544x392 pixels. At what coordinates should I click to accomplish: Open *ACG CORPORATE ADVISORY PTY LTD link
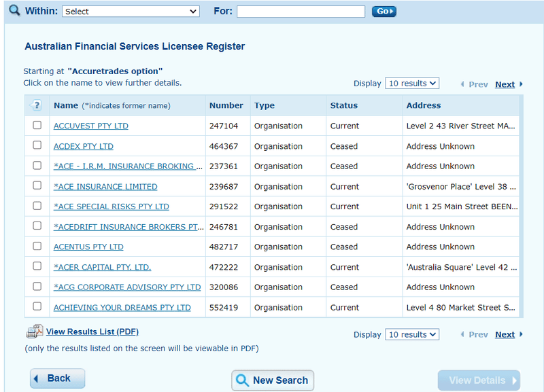pyautogui.click(x=127, y=287)
